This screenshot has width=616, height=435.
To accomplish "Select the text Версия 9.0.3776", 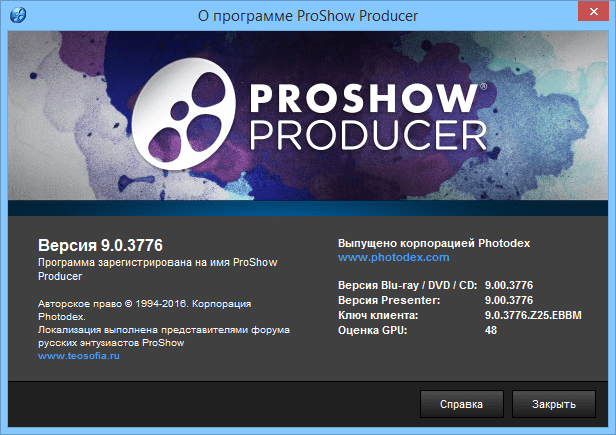I will [100, 245].
